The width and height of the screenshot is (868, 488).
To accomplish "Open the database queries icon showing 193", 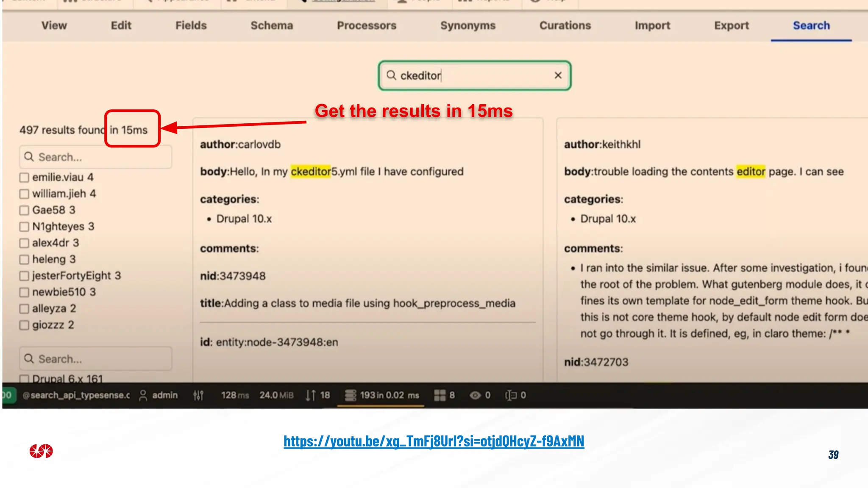I will click(x=351, y=395).
